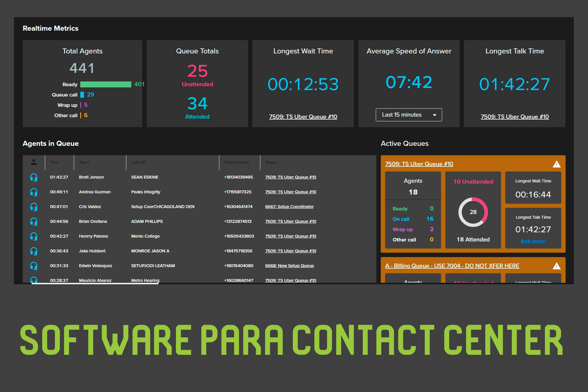The height and width of the screenshot is (392, 588).
Task: Click the headset icon for Brian Orellana
Action: click(x=34, y=221)
